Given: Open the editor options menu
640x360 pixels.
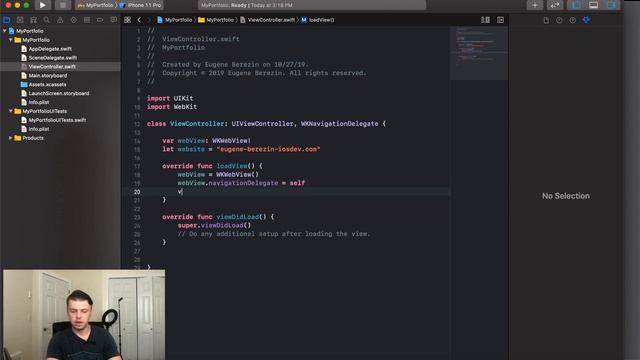Looking at the screenshot, I should [x=485, y=20].
